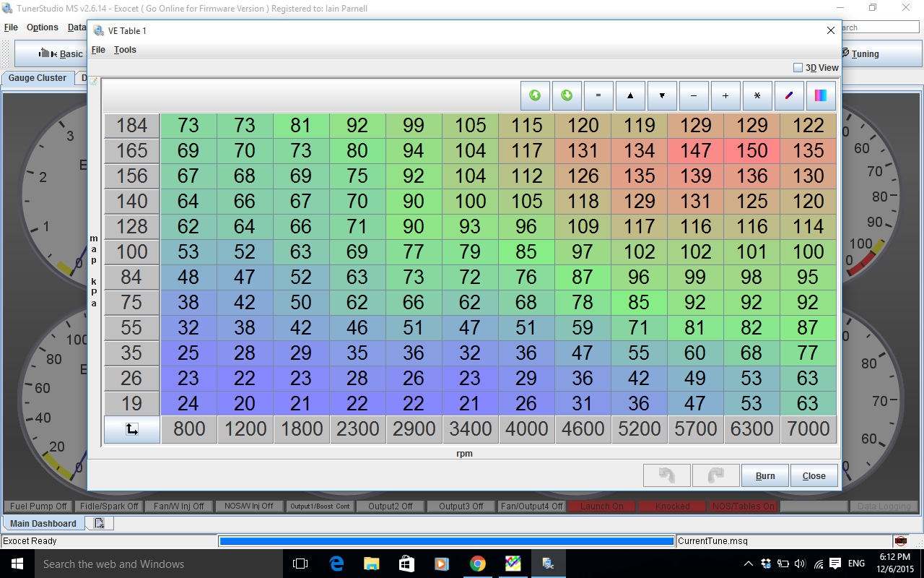Image resolution: width=924 pixels, height=578 pixels.
Task: Click the 100 kPa row header
Action: [x=132, y=252]
